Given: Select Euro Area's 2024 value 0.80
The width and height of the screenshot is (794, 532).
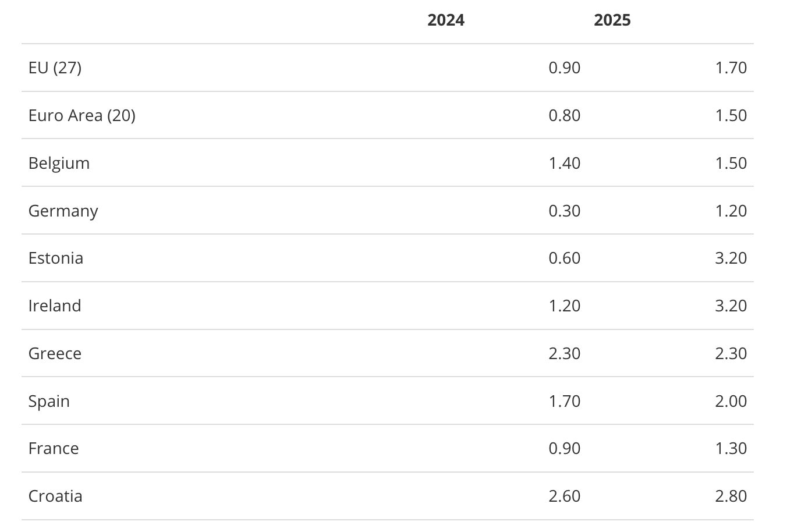Looking at the screenshot, I should tap(565, 115).
